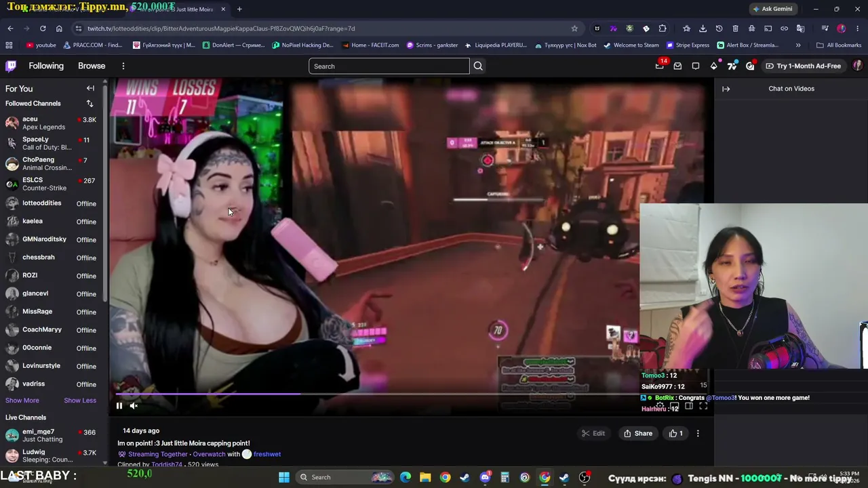
Task: Go to browser home page
Action: 59,28
